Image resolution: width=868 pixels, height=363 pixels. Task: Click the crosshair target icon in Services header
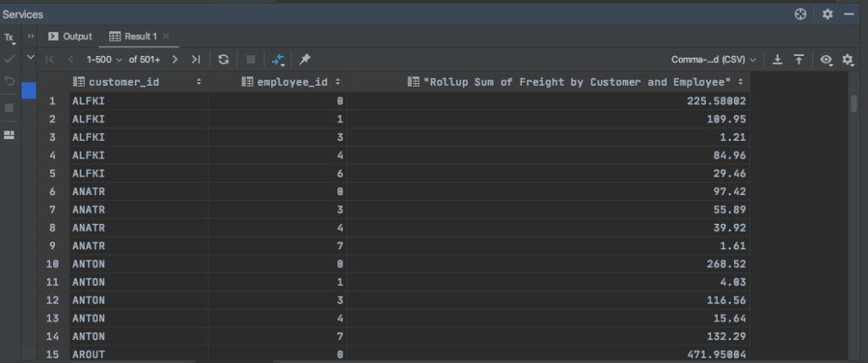[800, 14]
